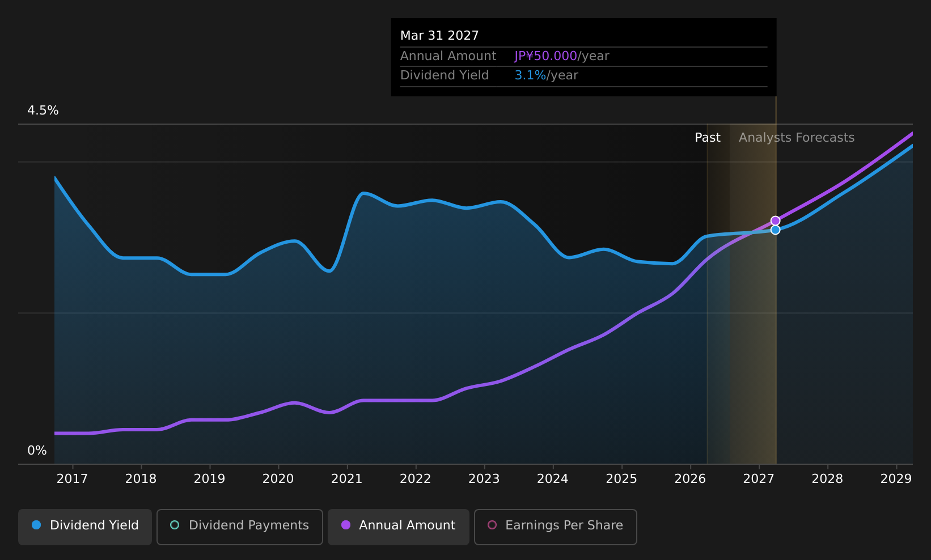Viewport: 931px width, 560px height.
Task: Toggle the Annual Amount legend series
Action: [x=399, y=527]
